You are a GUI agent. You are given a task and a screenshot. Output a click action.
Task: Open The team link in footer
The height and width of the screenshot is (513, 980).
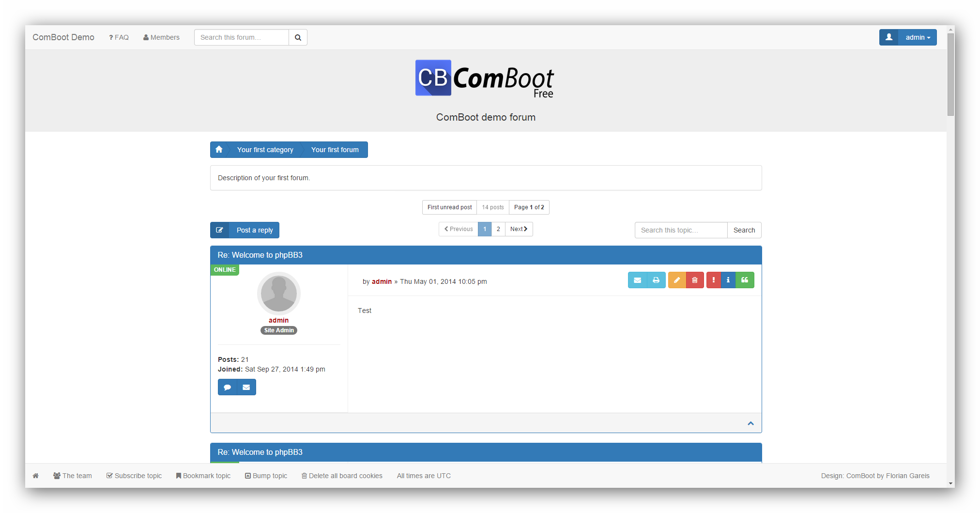tap(73, 476)
